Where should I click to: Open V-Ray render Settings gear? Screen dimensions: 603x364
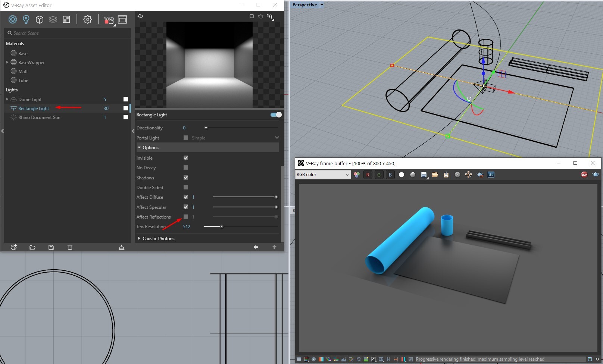tap(88, 19)
